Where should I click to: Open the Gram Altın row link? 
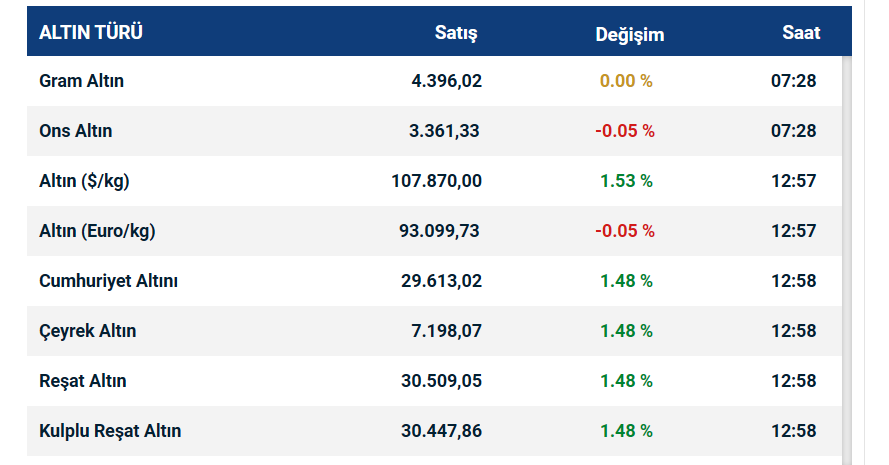point(81,81)
